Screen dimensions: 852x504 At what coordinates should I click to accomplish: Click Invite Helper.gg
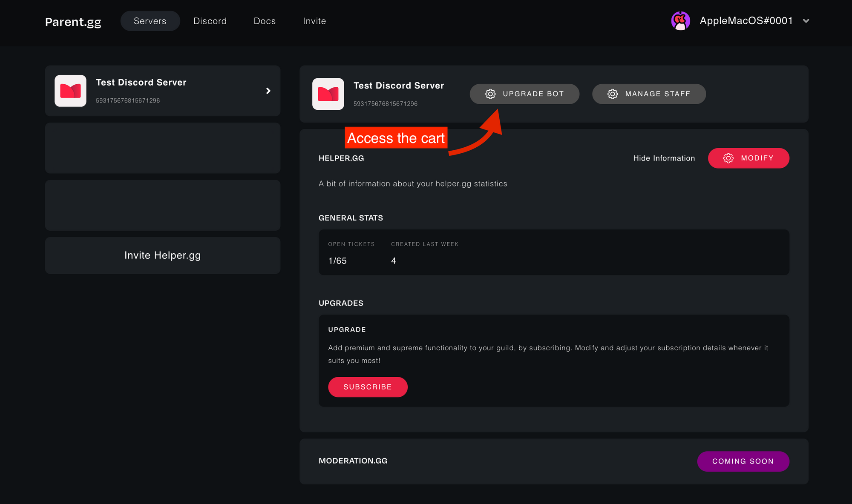coord(162,255)
